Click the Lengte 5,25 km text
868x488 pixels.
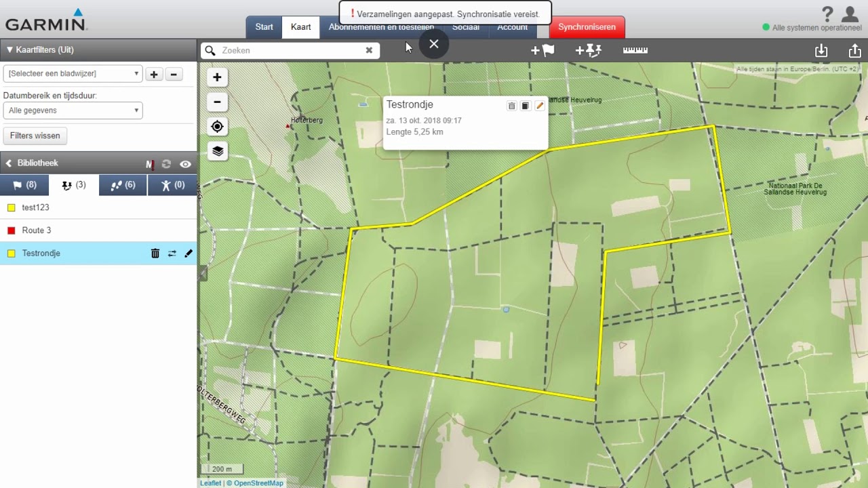(x=414, y=131)
